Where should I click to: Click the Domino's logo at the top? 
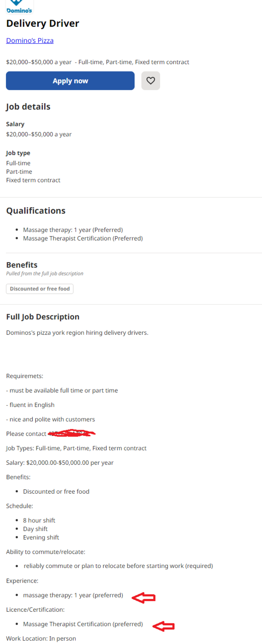tap(19, 7)
